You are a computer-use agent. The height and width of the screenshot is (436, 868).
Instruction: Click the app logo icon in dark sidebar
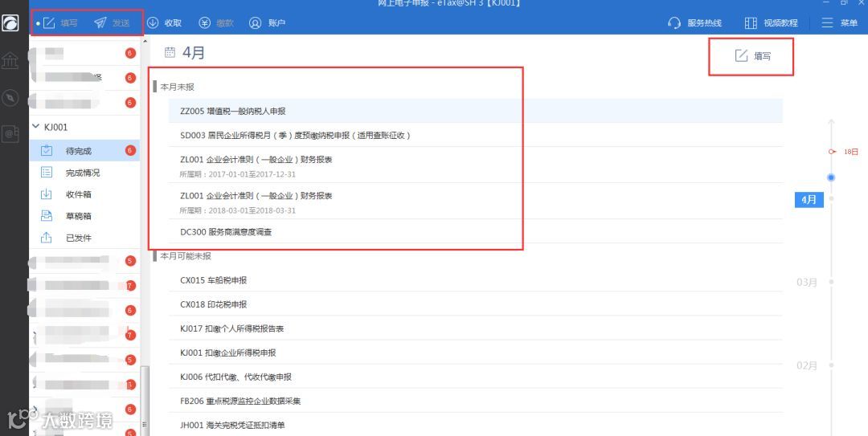click(10, 23)
